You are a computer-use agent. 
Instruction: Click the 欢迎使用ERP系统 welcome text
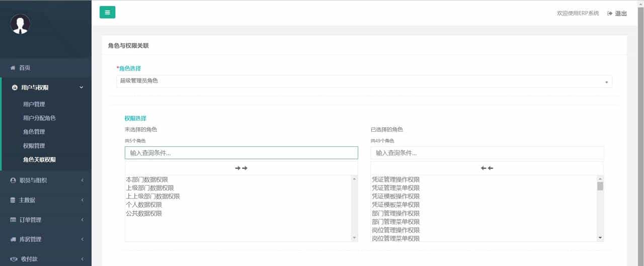(x=578, y=14)
